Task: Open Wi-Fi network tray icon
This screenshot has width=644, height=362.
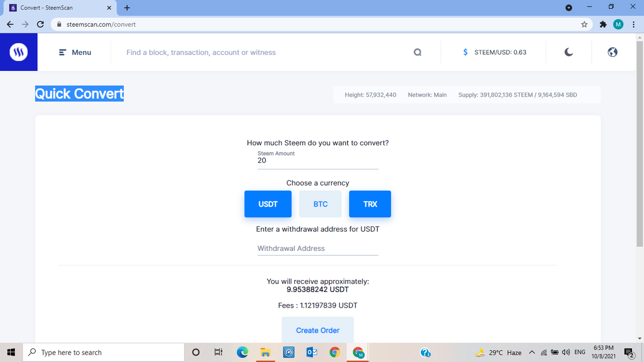Action: click(x=544, y=352)
